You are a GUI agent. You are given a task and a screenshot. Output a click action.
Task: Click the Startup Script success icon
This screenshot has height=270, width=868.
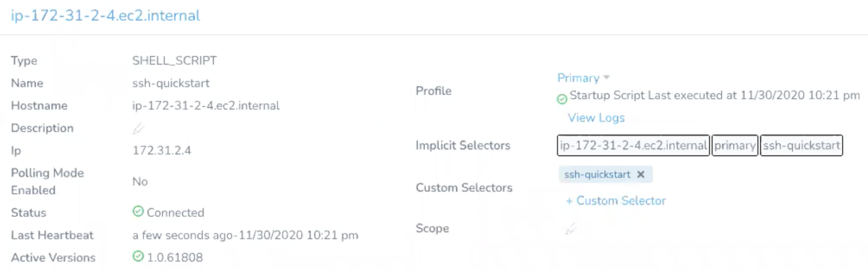(x=562, y=99)
